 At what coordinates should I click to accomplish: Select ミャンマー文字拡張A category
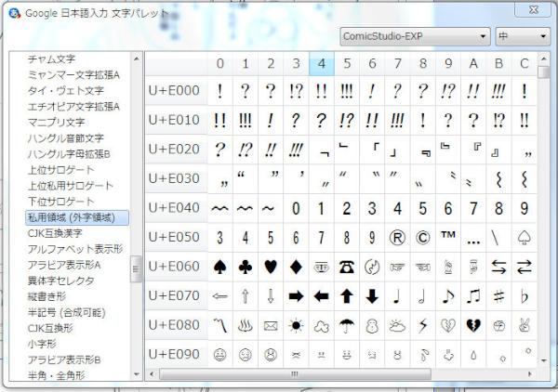73,75
